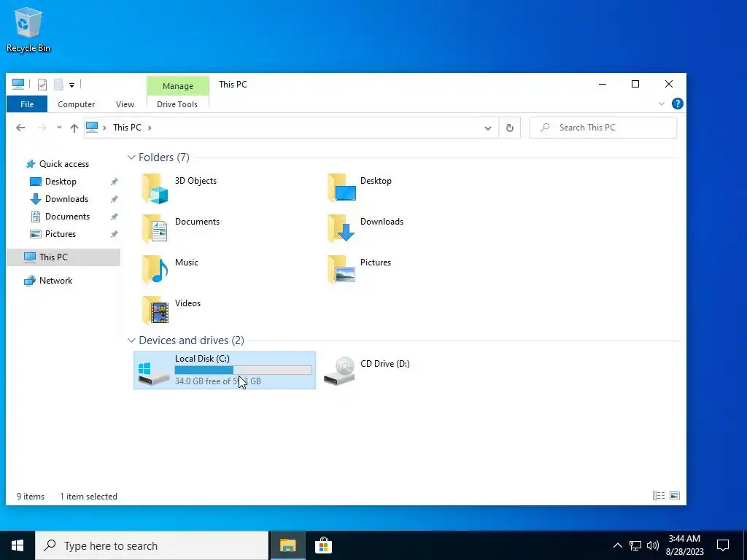Open Customize Quick Access Toolbar dropdown
The width and height of the screenshot is (747, 560).
pyautogui.click(x=71, y=85)
